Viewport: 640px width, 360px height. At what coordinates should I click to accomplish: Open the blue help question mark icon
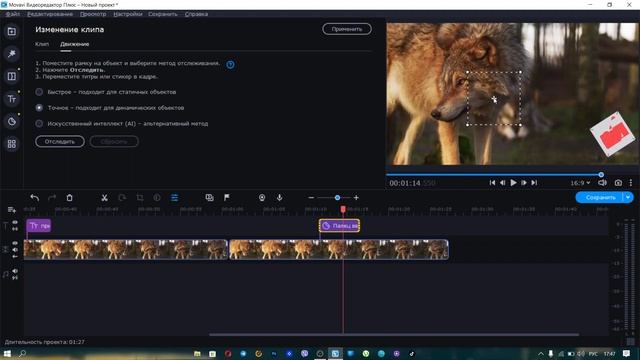tap(230, 64)
